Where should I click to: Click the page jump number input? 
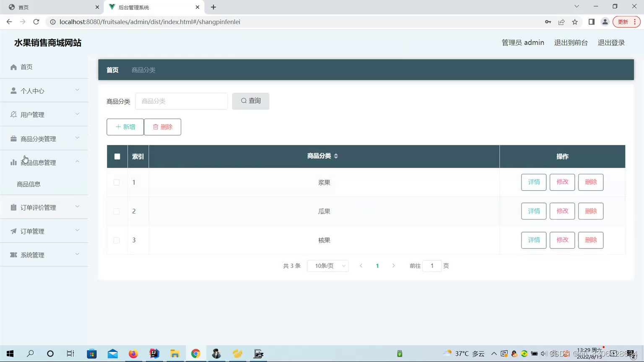tap(432, 266)
